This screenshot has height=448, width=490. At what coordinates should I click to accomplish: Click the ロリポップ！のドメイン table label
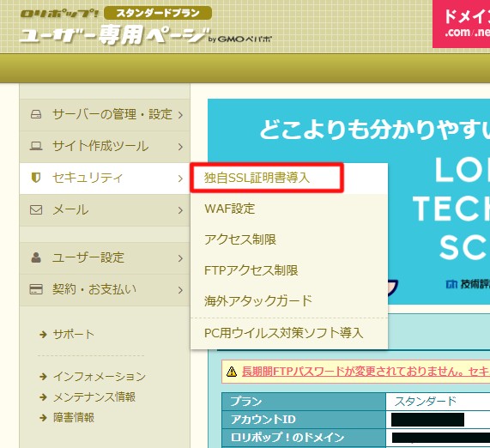(x=304, y=438)
